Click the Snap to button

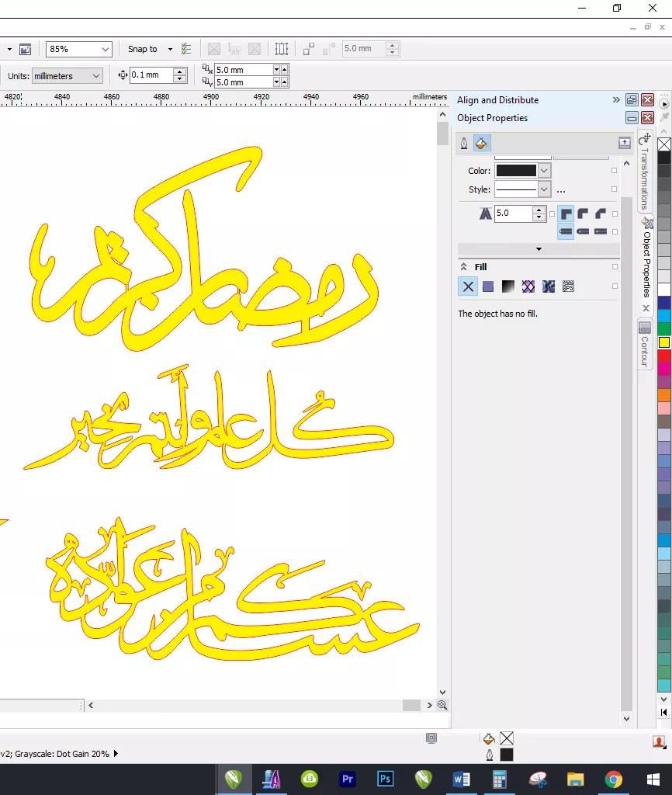[143, 49]
